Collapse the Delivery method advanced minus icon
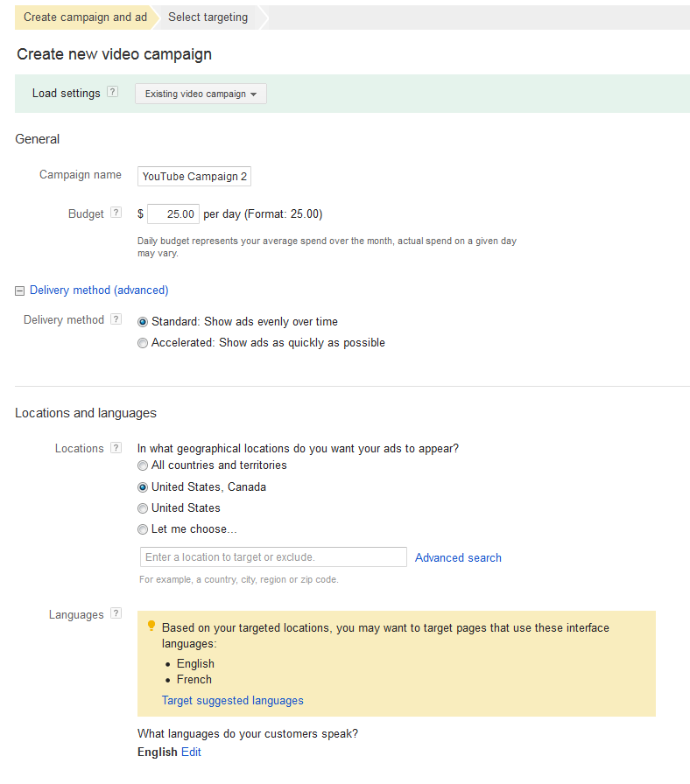 point(19,291)
